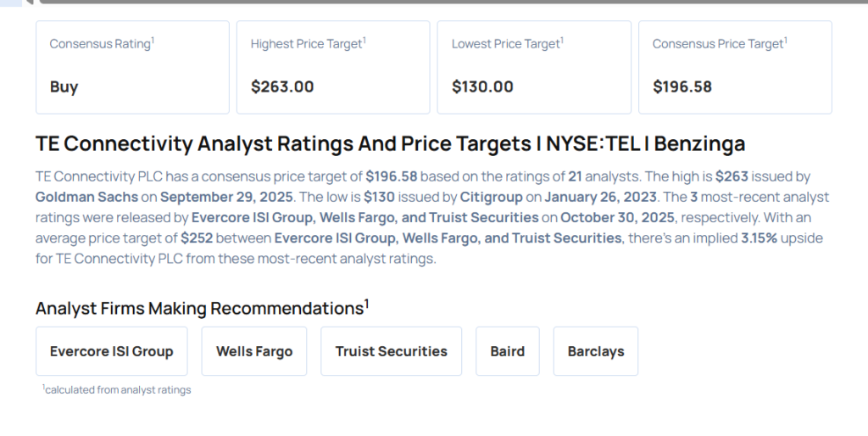Select the Wells Fargo firm button
The height and width of the screenshot is (436, 868).
pos(254,351)
